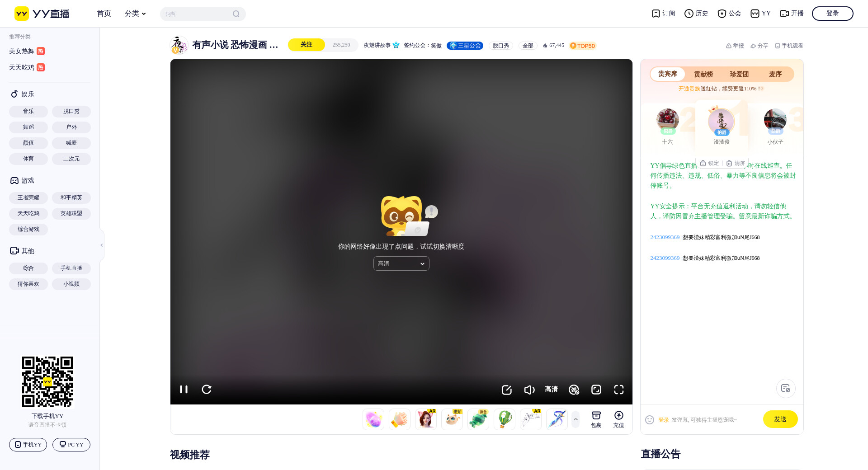
Task: Toggle danmaku bullet comments in the player
Action: 574,390
